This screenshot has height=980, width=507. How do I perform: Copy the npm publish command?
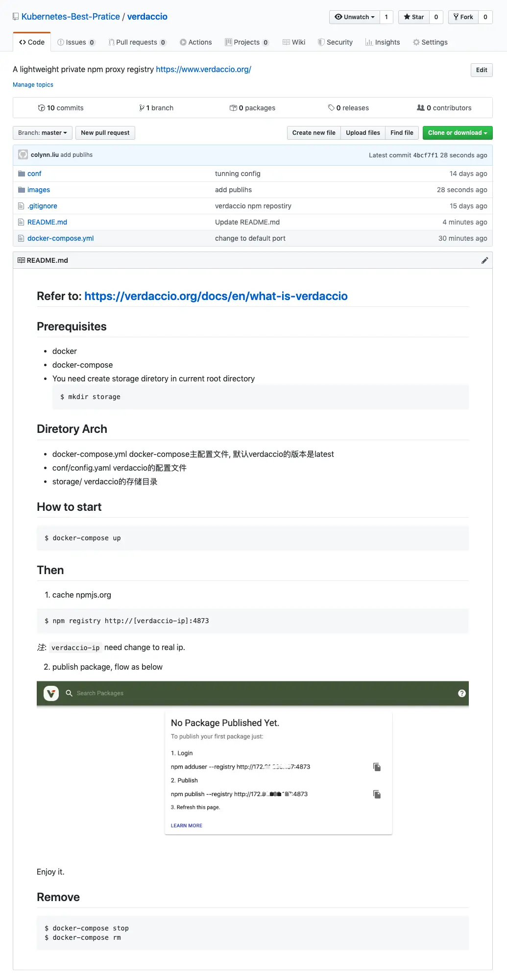click(x=377, y=794)
